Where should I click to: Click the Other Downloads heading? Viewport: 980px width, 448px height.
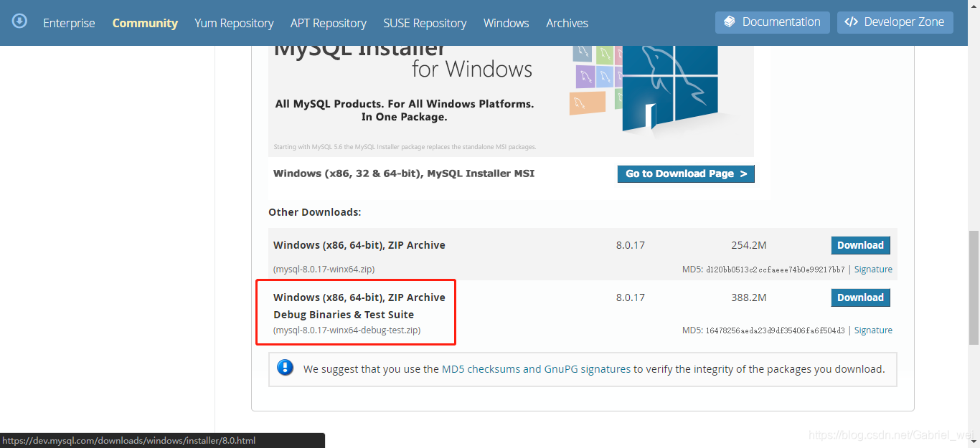[315, 212]
